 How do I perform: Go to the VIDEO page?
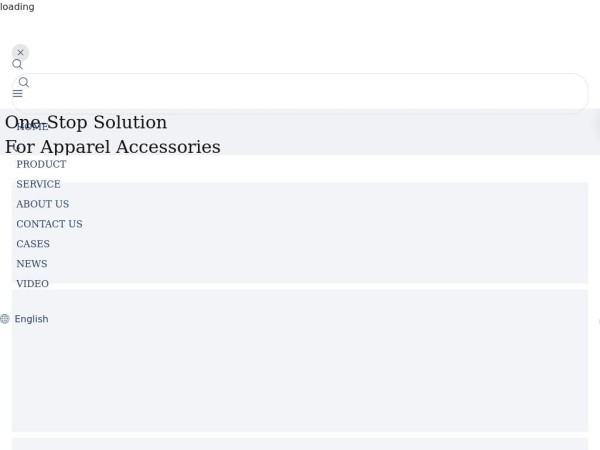(32, 284)
